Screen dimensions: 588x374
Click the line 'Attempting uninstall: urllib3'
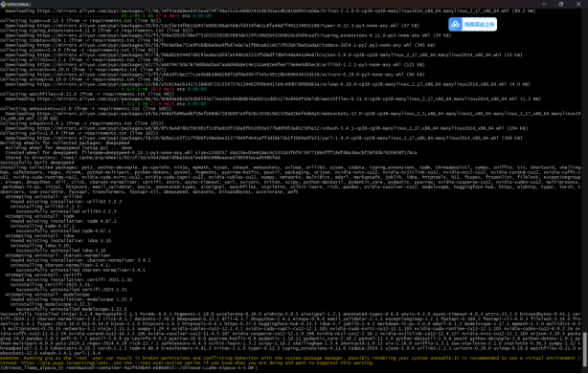point(43,196)
